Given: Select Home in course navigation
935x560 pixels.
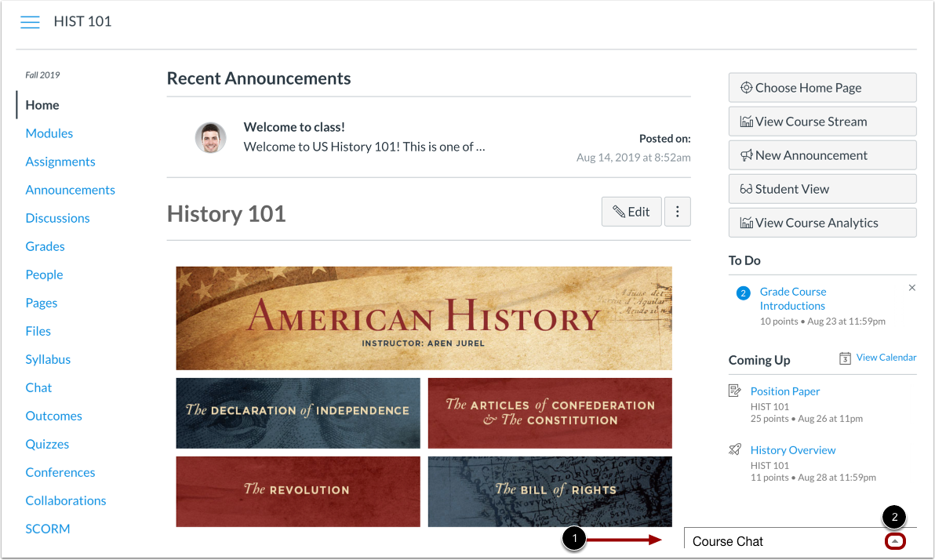Looking at the screenshot, I should (42, 105).
